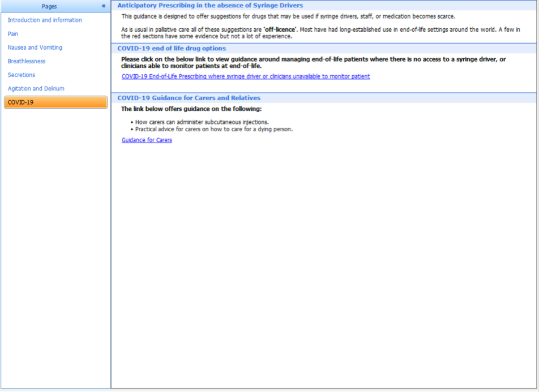Viewport: 539px width, 392px height.
Task: Open the Pain page
Action: [12, 34]
